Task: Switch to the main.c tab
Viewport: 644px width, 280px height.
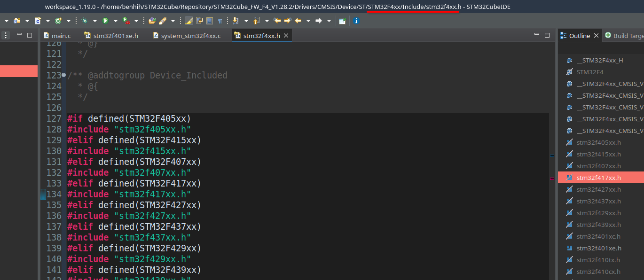Action: [x=57, y=36]
